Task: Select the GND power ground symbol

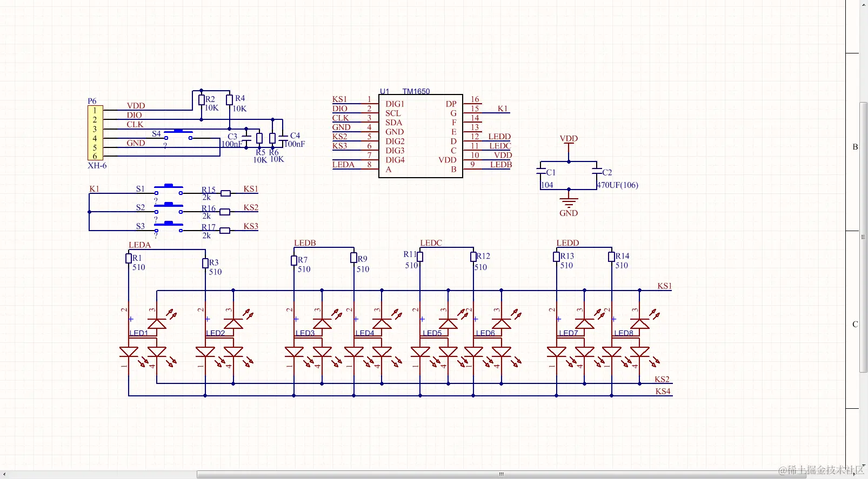Action: point(569,203)
